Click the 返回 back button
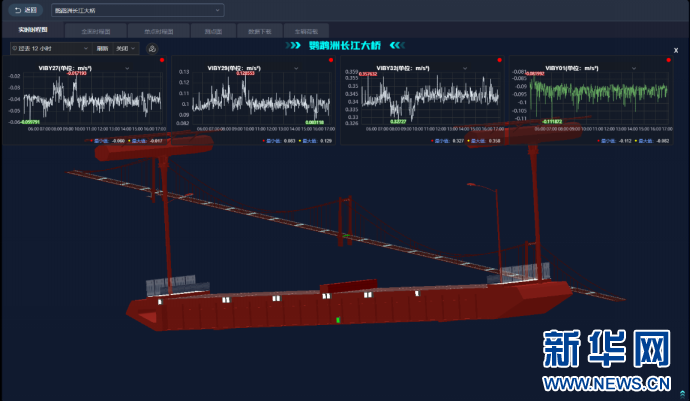The width and height of the screenshot is (690, 402). 26,10
